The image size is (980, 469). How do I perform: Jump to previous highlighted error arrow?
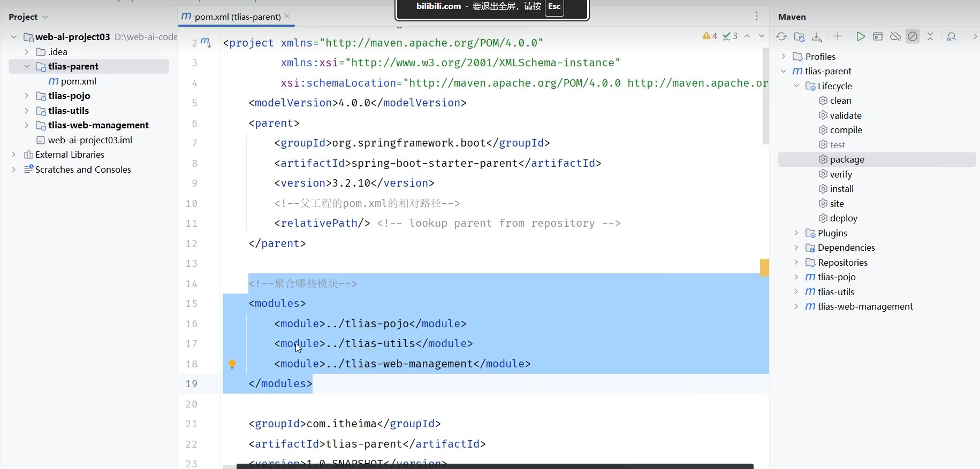tap(747, 36)
